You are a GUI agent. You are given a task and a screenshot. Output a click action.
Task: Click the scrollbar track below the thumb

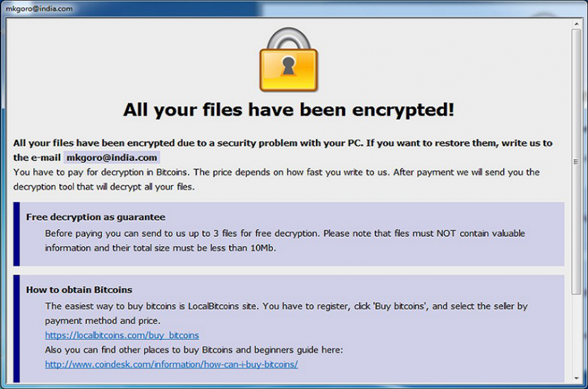(577, 334)
